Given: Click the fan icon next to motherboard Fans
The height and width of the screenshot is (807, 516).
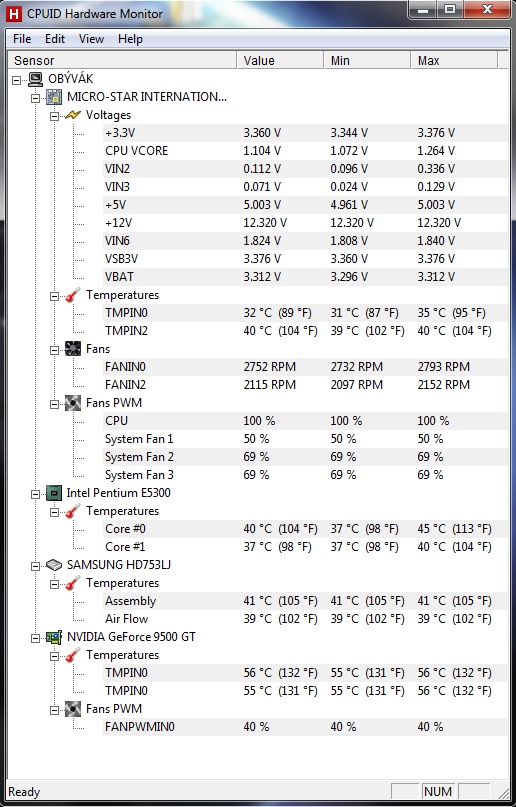Looking at the screenshot, I should pyautogui.click(x=73, y=349).
